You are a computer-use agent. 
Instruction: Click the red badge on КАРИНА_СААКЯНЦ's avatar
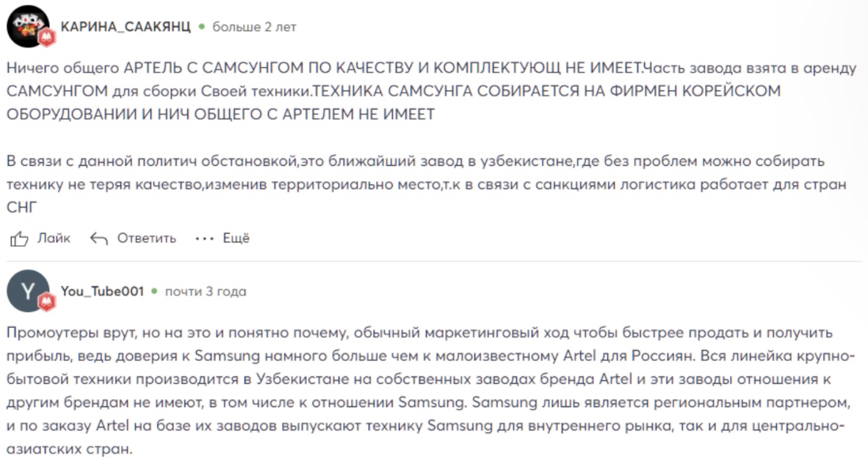(47, 38)
